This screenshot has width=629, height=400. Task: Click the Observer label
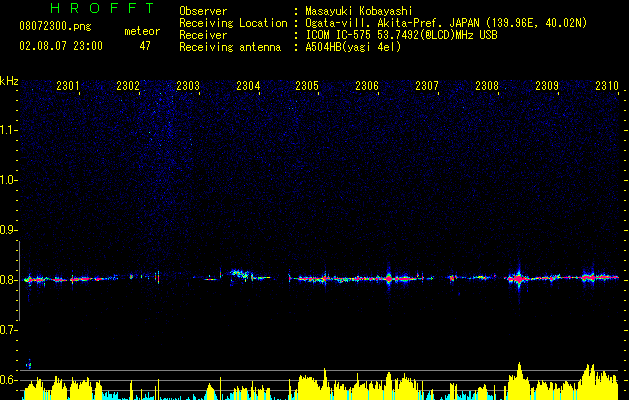point(203,11)
